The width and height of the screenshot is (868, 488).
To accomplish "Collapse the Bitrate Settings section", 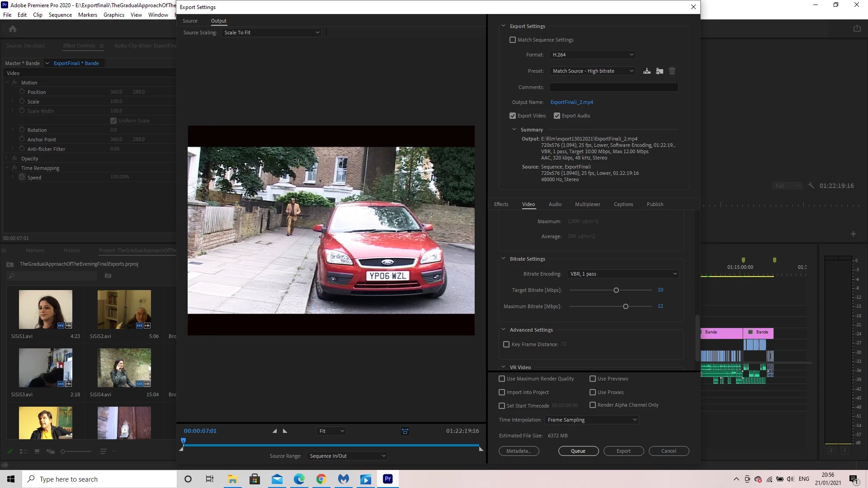I will pyautogui.click(x=503, y=259).
